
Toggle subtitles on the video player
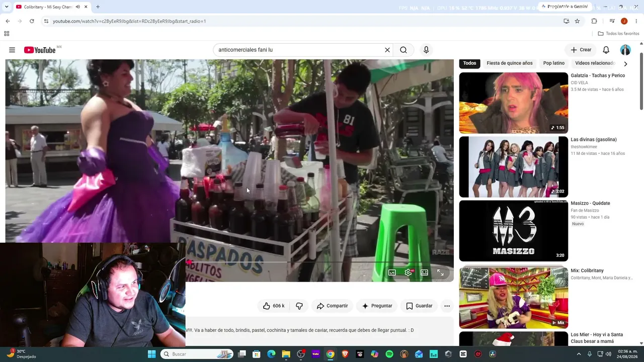(x=392, y=273)
